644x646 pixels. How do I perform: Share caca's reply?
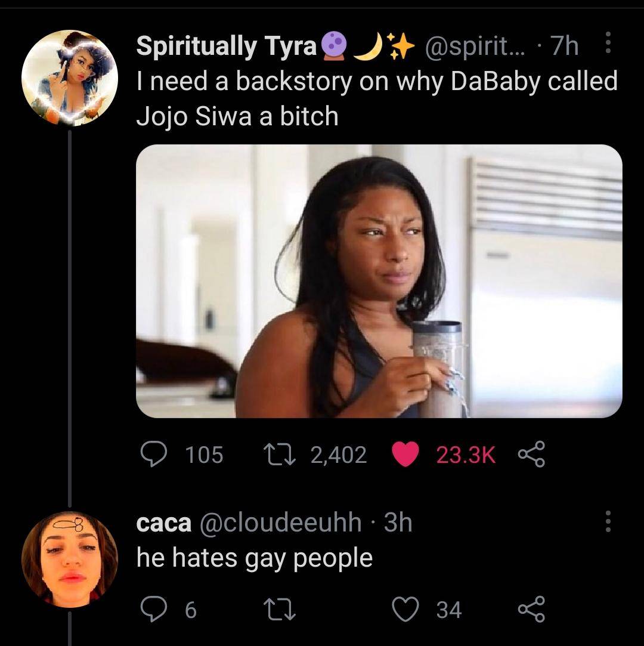pos(531,609)
